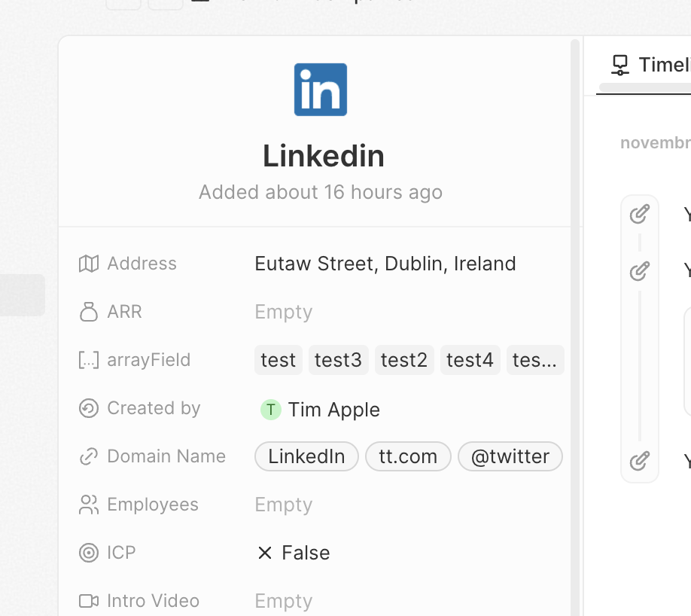
Task: Open the @twitter link chip
Action: [510, 456]
